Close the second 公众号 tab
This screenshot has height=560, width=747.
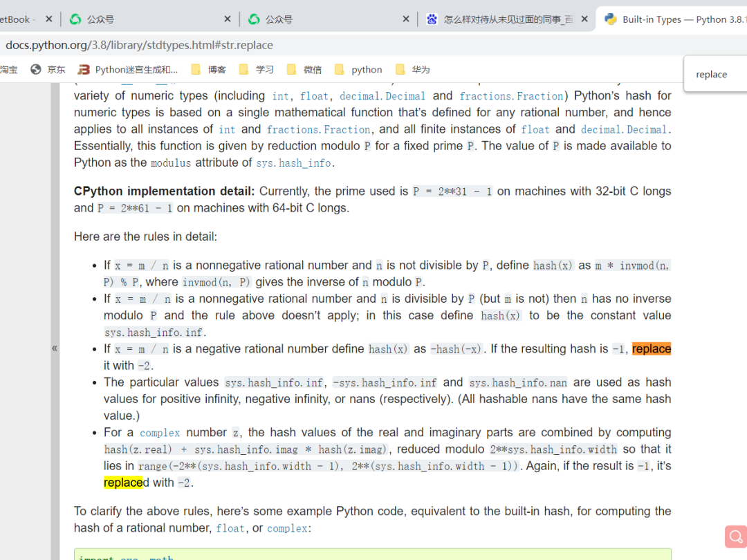406,19
